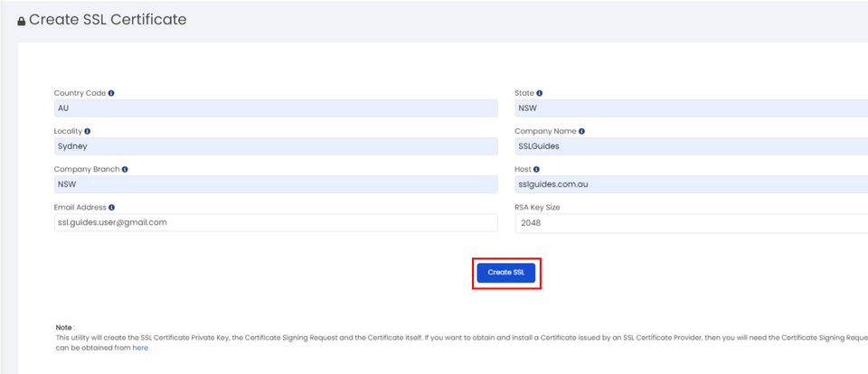The image size is (868, 374).
Task: Focus the Email Address input field
Action: click(276, 222)
